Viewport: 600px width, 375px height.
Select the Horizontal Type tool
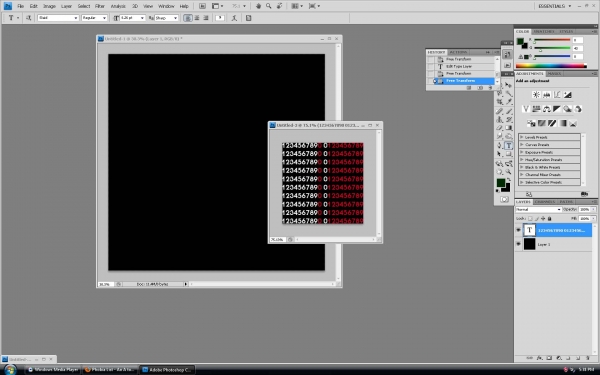[509, 145]
